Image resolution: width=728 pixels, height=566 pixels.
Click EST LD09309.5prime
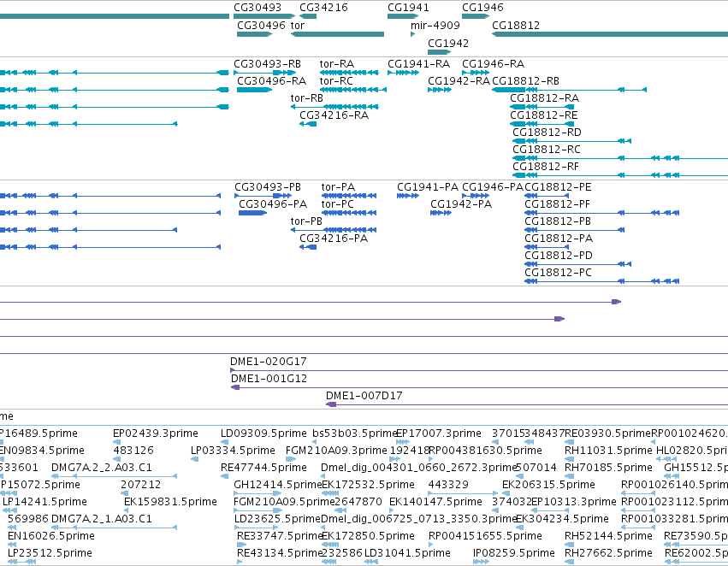263,433
